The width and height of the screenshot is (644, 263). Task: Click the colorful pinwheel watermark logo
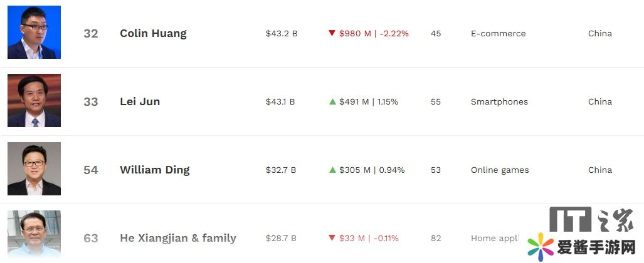pyautogui.click(x=539, y=246)
